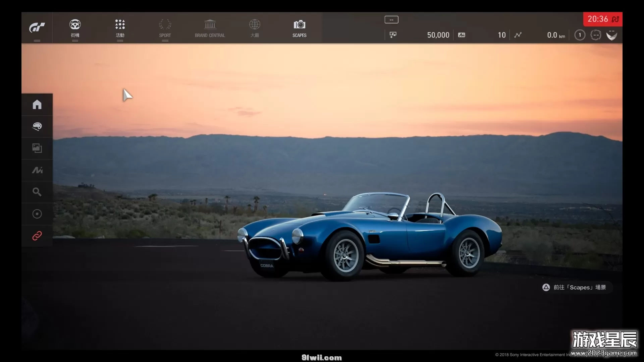
Task: Click the red 20:36 clock badge
Action: (x=603, y=19)
